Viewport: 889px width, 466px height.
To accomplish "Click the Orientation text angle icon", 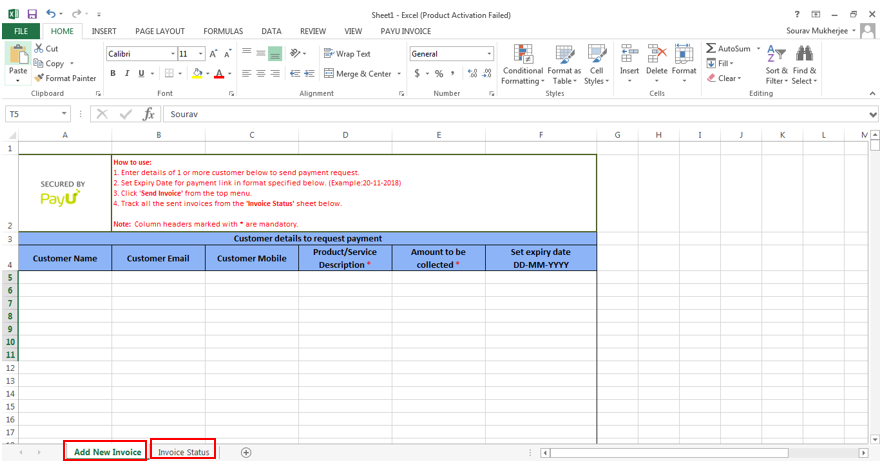I will [x=295, y=53].
